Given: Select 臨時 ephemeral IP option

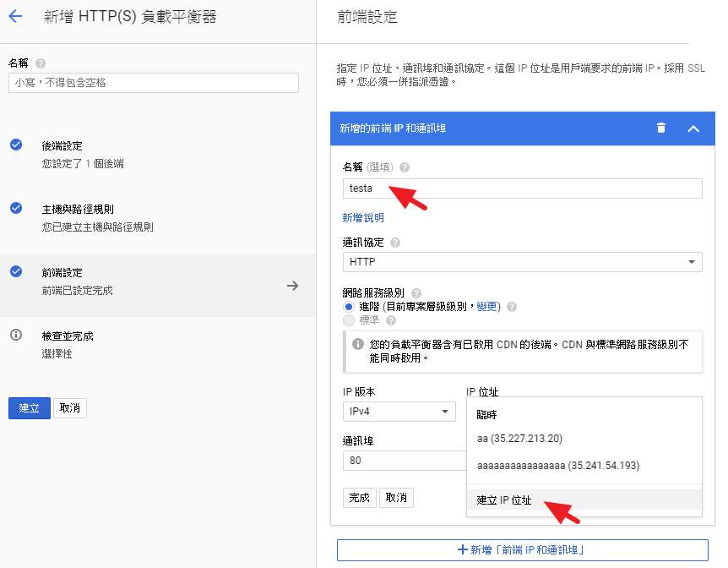Looking at the screenshot, I should coord(487,414).
